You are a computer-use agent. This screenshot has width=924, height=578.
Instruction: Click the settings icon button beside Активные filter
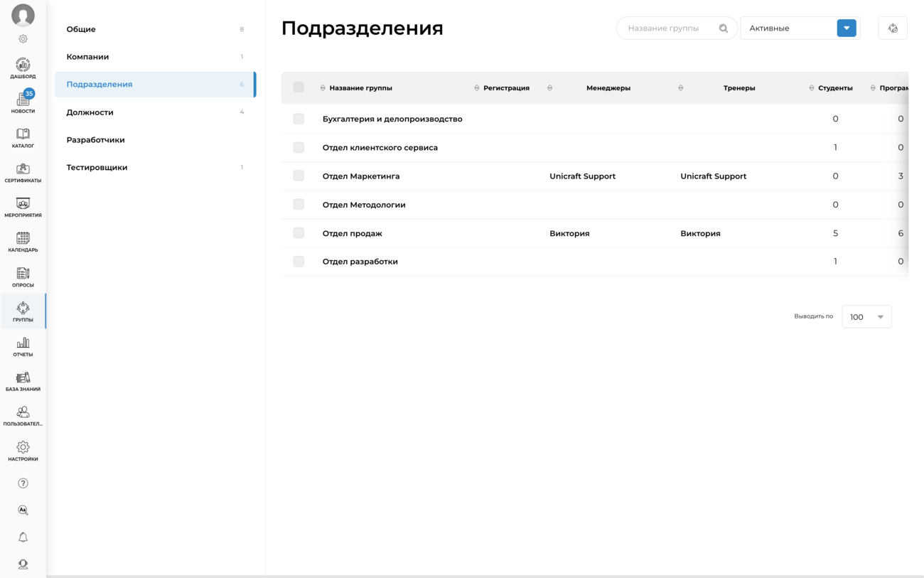[893, 28]
